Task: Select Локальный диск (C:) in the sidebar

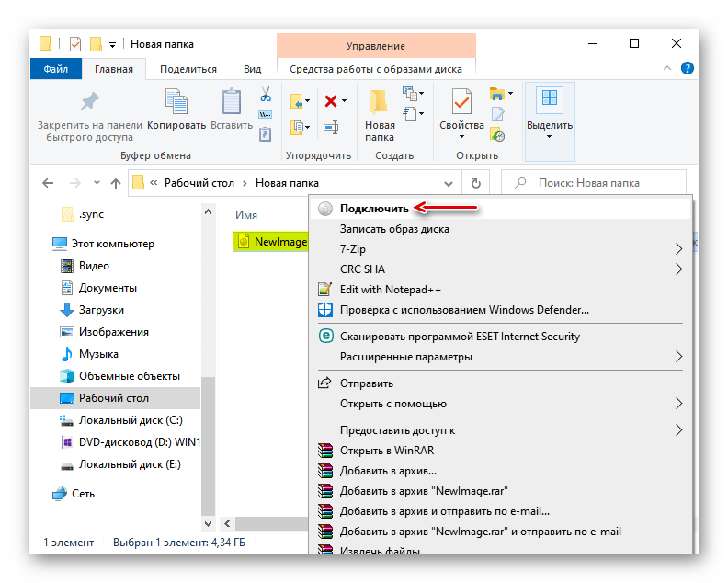Action: tap(121, 420)
